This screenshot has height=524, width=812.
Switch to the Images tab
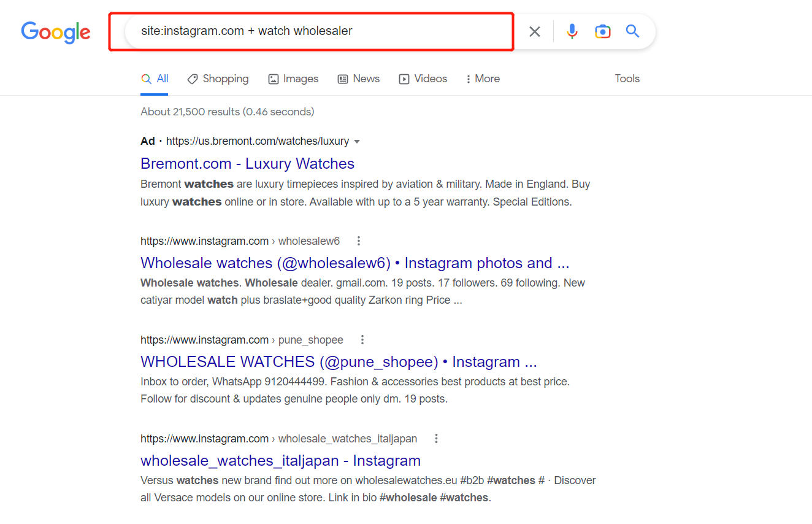point(293,79)
